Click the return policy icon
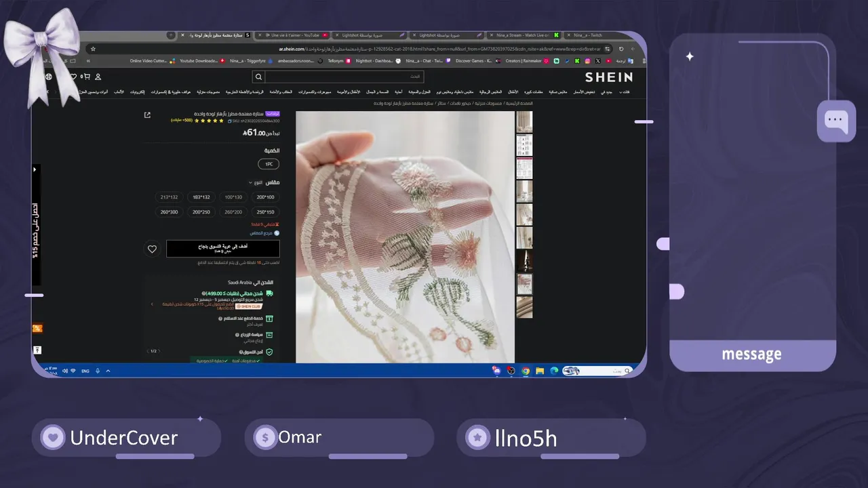The width and height of the screenshot is (868, 488). [x=269, y=335]
